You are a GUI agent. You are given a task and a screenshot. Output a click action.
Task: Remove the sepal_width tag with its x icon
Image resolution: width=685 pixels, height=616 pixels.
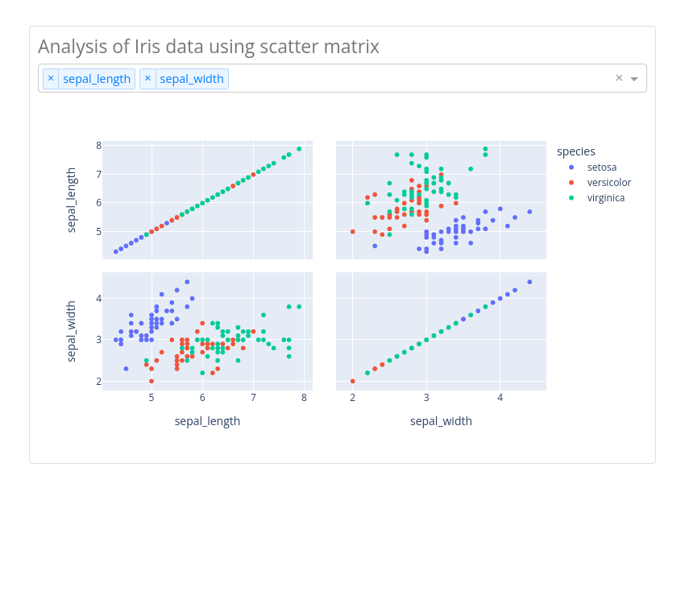point(147,79)
